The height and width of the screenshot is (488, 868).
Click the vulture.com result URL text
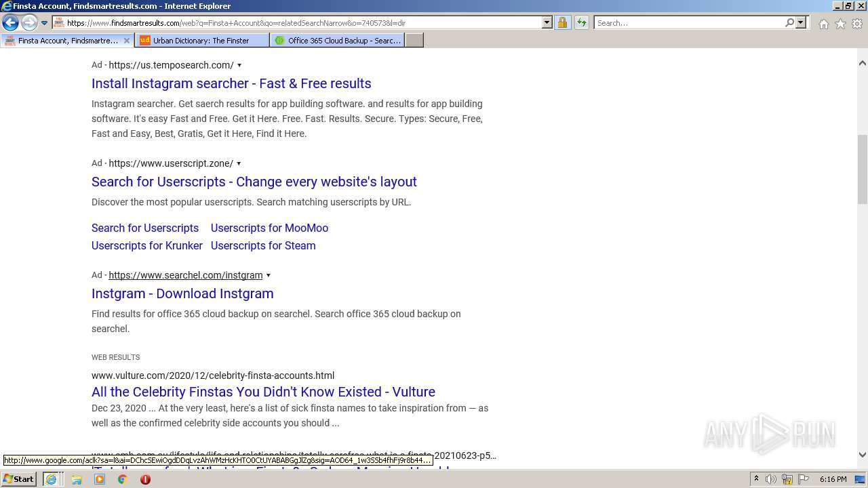[x=213, y=375]
